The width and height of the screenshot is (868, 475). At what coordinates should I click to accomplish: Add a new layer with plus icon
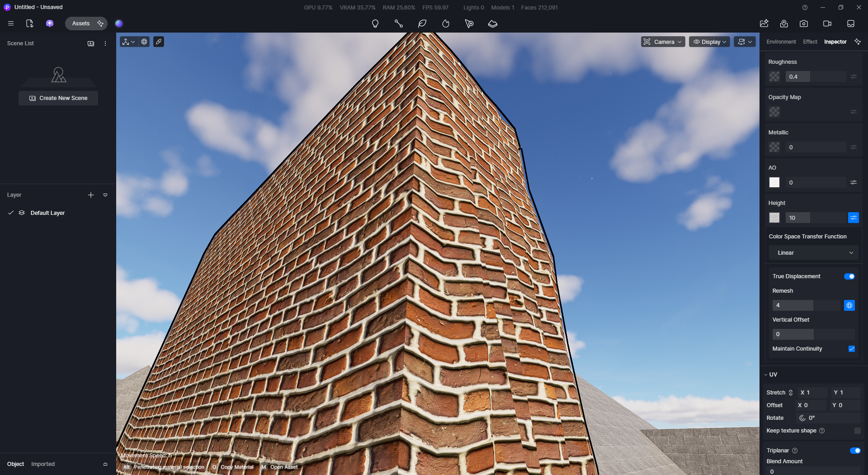pyautogui.click(x=91, y=195)
